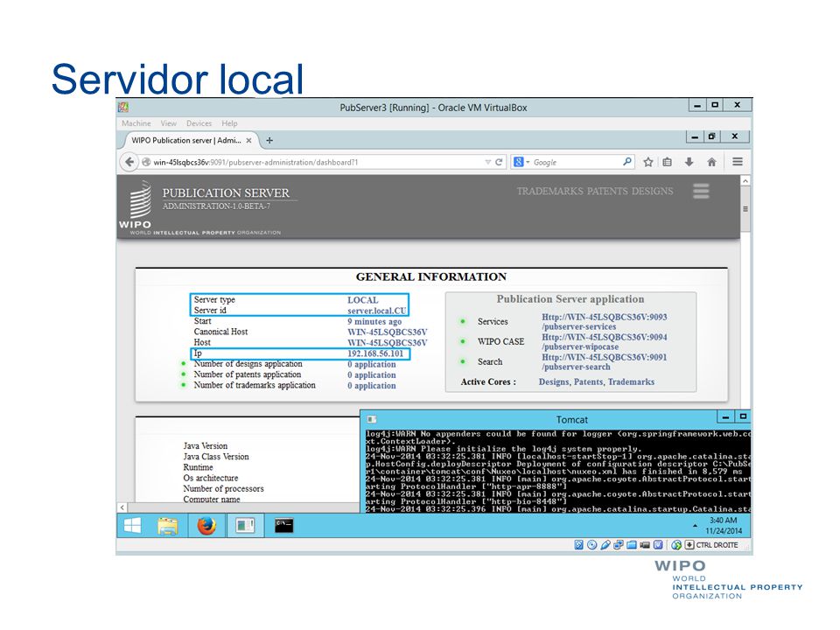Click the VirtualBox host key arrow indicator
The image size is (840, 630).
689,545
